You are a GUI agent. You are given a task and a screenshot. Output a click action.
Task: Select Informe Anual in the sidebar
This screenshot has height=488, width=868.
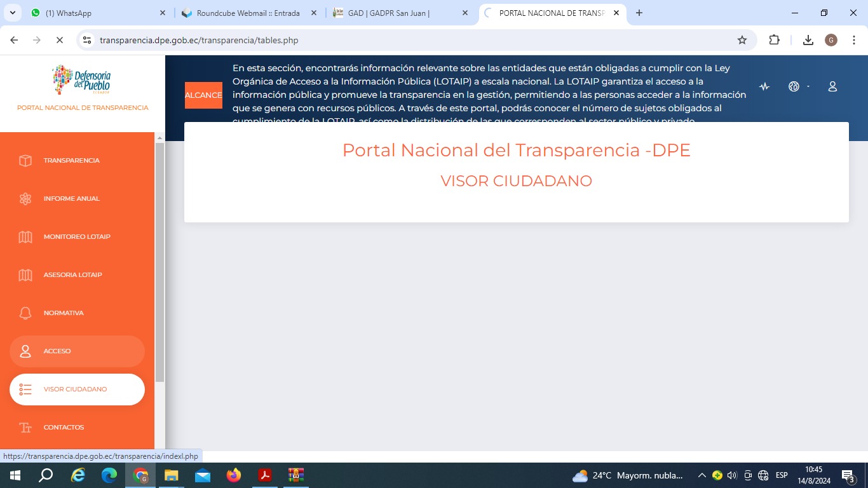tap(71, 199)
